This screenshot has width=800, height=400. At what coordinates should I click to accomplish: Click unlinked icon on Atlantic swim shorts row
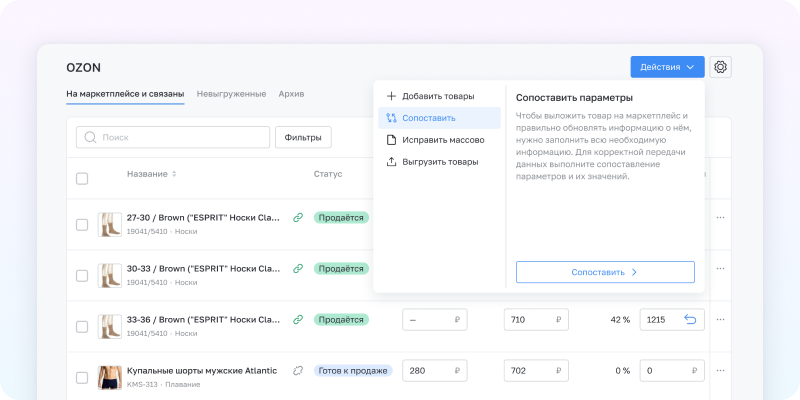pos(297,371)
